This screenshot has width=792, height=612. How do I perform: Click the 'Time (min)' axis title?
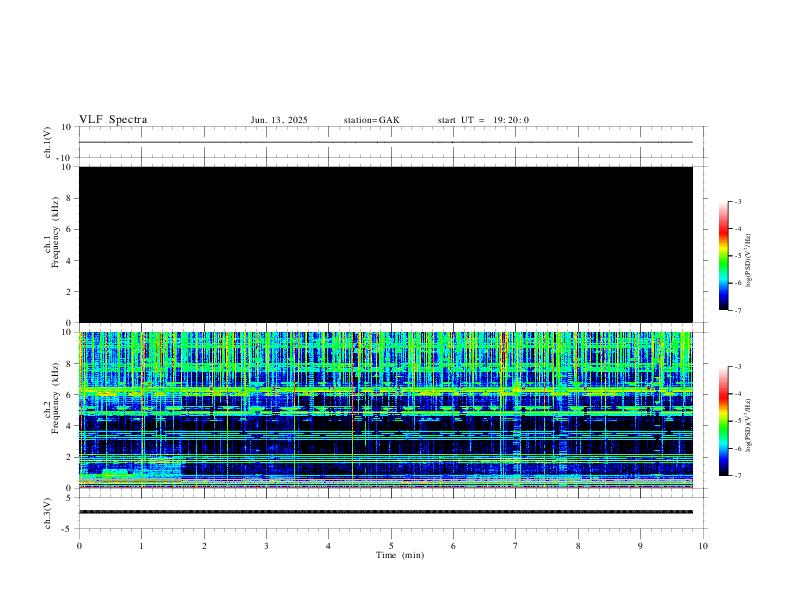[x=400, y=555]
